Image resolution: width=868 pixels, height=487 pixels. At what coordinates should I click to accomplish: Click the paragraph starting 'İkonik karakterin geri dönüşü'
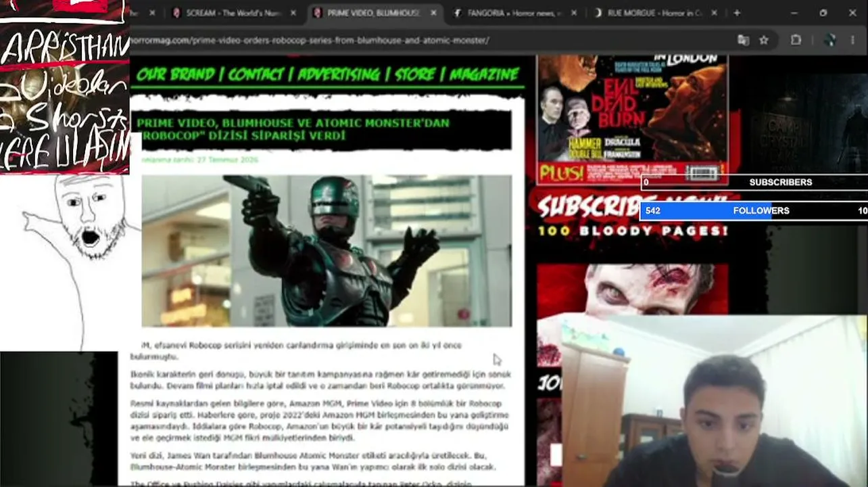coord(320,380)
